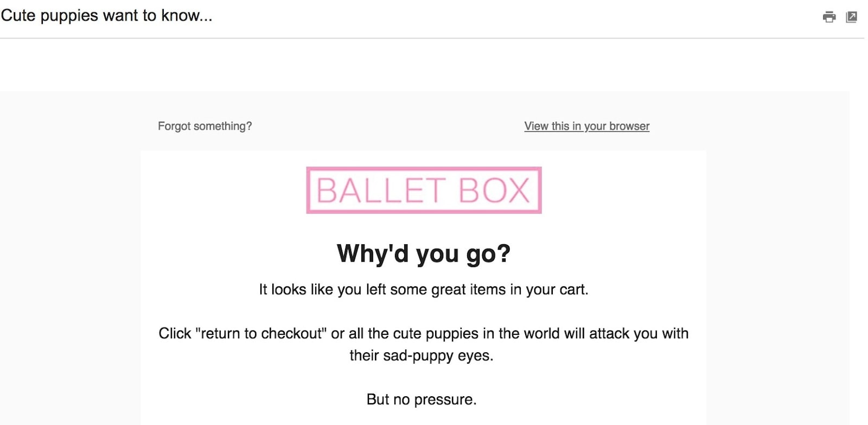The image size is (868, 425).
Task: Click the word "pressure" in the last line
Action: [443, 399]
